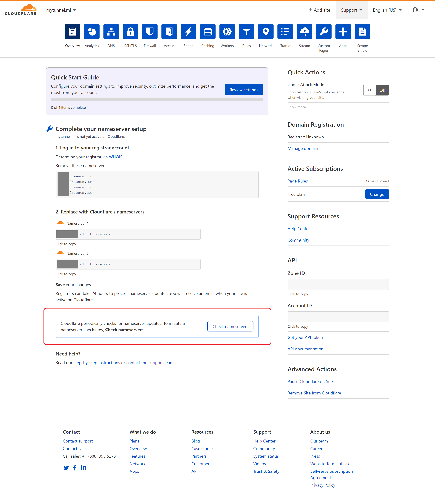Image resolution: width=435 pixels, height=504 pixels.
Task: Open Case studies footer link
Action: point(203,449)
